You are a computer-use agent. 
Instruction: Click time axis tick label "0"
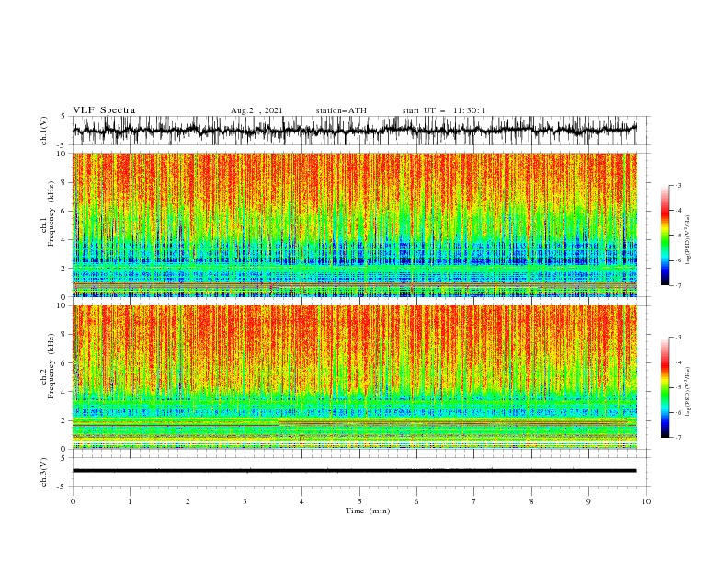(73, 501)
